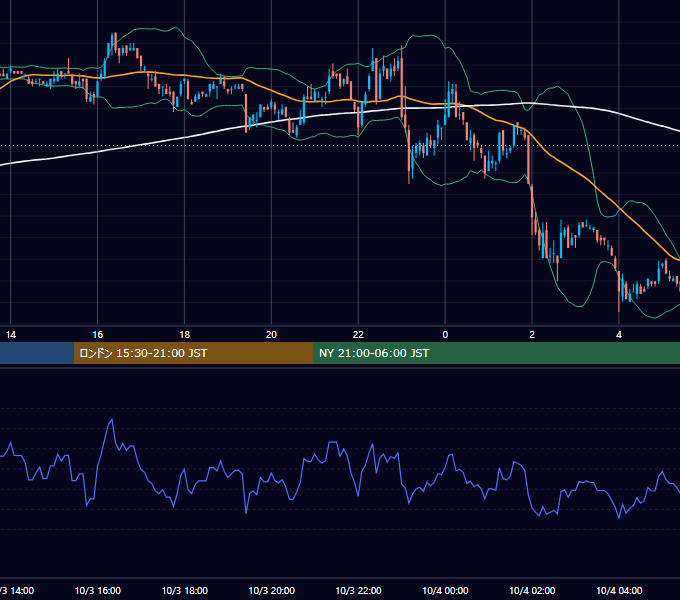Click the 10/3 18:00 date label
The image size is (680, 600).
click(x=185, y=590)
